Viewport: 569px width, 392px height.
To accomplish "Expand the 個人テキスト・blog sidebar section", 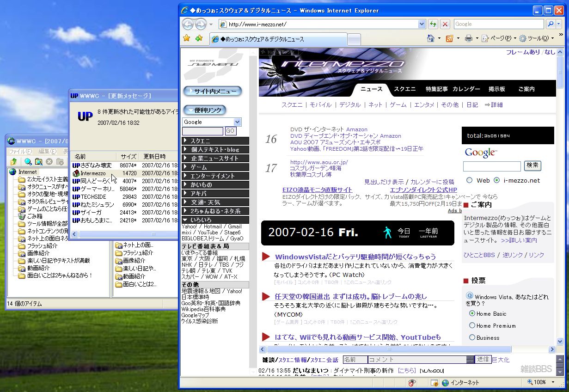I will [x=215, y=150].
